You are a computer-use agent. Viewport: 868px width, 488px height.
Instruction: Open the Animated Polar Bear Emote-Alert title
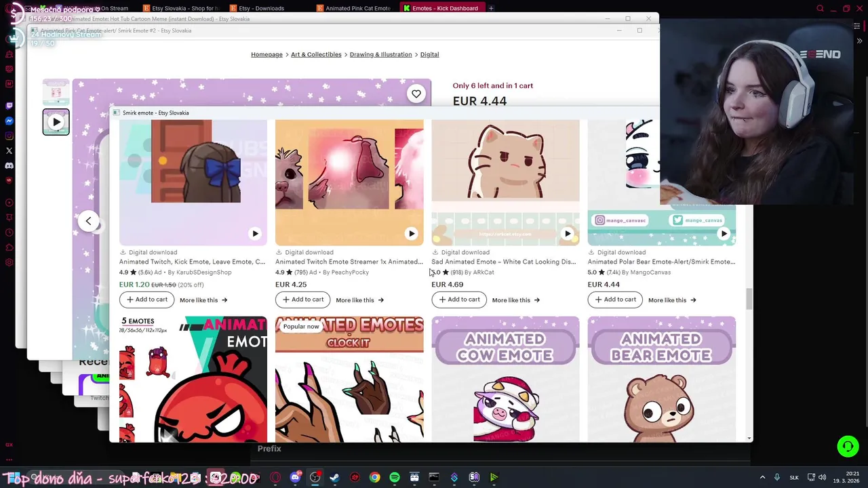661,262
